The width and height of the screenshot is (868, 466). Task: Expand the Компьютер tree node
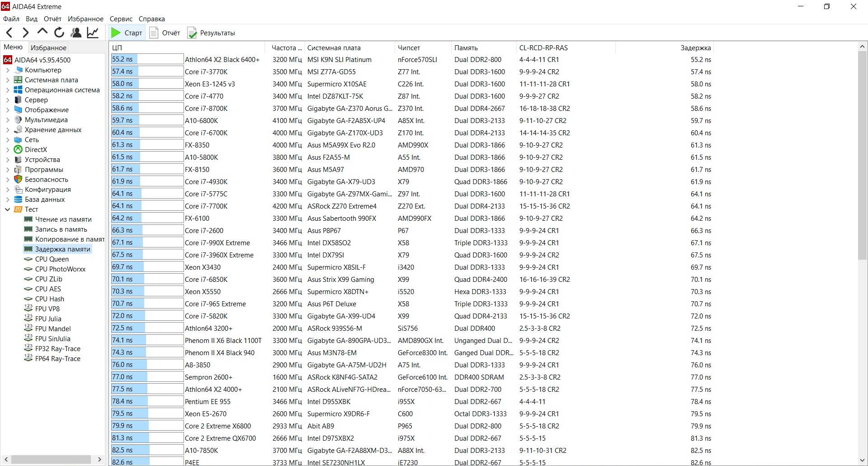coord(7,70)
